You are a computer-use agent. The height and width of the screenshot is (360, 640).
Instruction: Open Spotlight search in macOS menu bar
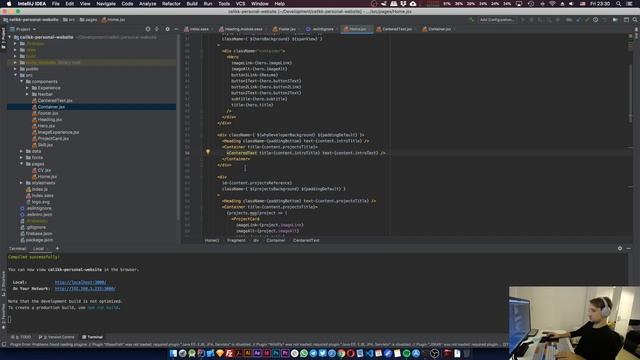tap(619, 4)
